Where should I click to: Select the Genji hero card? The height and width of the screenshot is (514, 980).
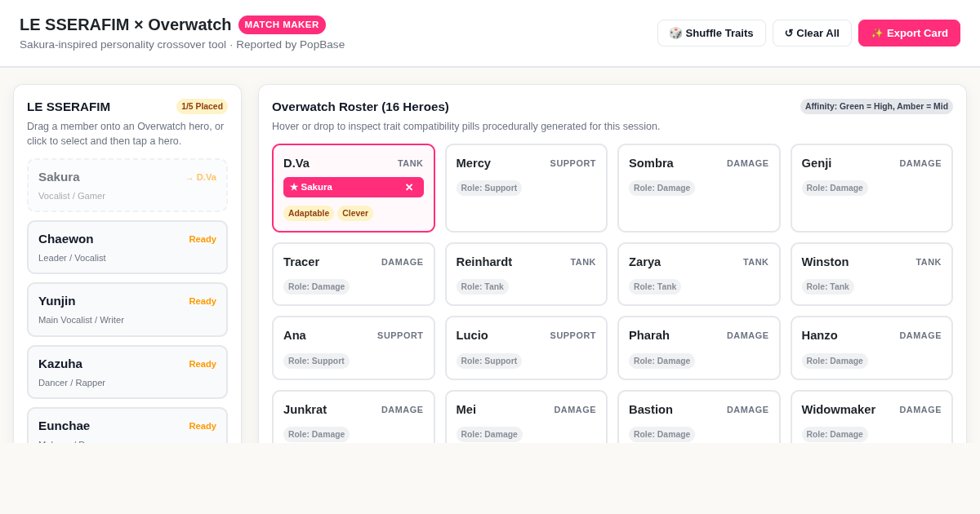tap(871, 188)
